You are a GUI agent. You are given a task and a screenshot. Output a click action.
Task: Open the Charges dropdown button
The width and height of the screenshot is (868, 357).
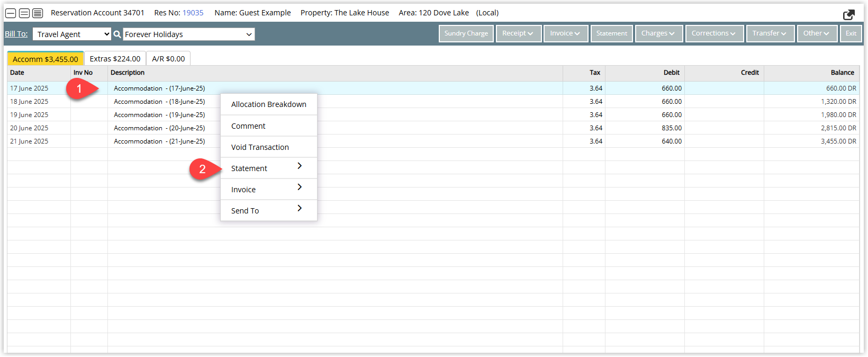658,33
